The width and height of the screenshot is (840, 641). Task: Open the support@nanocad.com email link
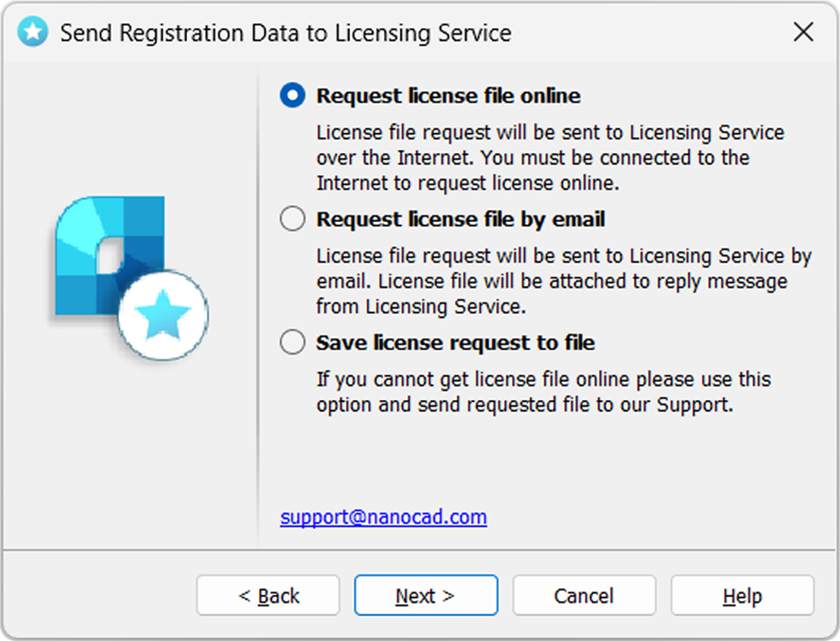383,517
